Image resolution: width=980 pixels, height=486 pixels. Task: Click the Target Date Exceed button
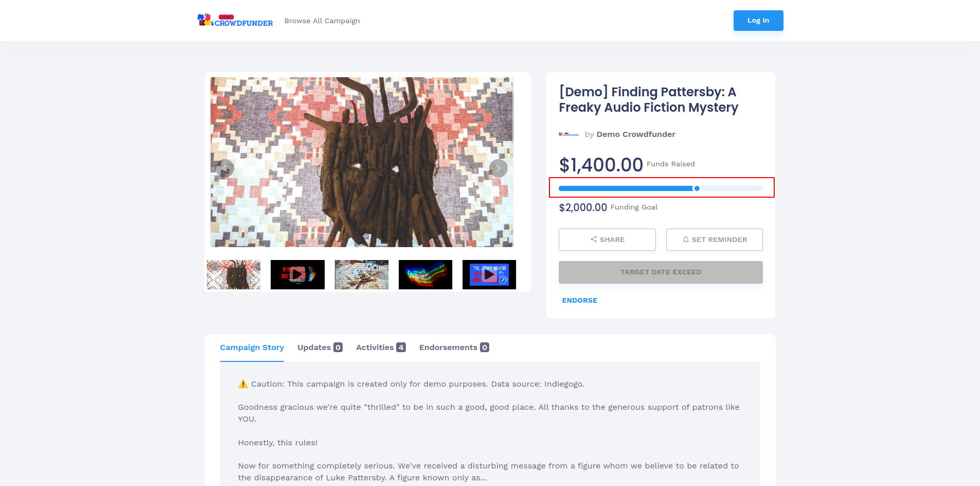[x=661, y=272]
